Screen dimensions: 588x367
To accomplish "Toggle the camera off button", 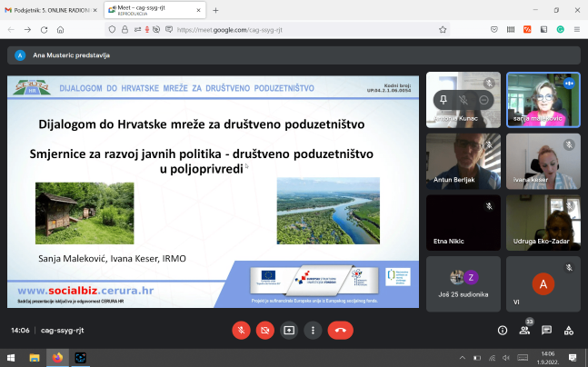I will point(265,331).
